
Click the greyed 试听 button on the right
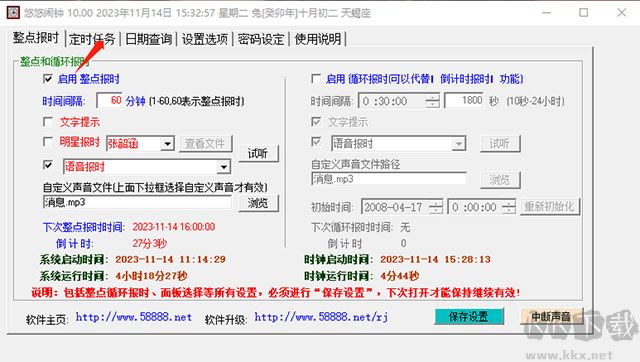(500, 143)
